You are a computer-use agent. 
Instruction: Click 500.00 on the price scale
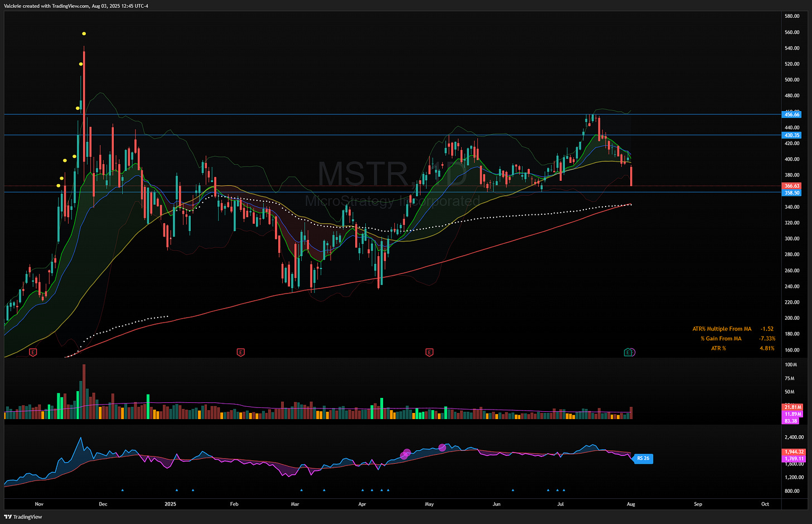point(792,80)
